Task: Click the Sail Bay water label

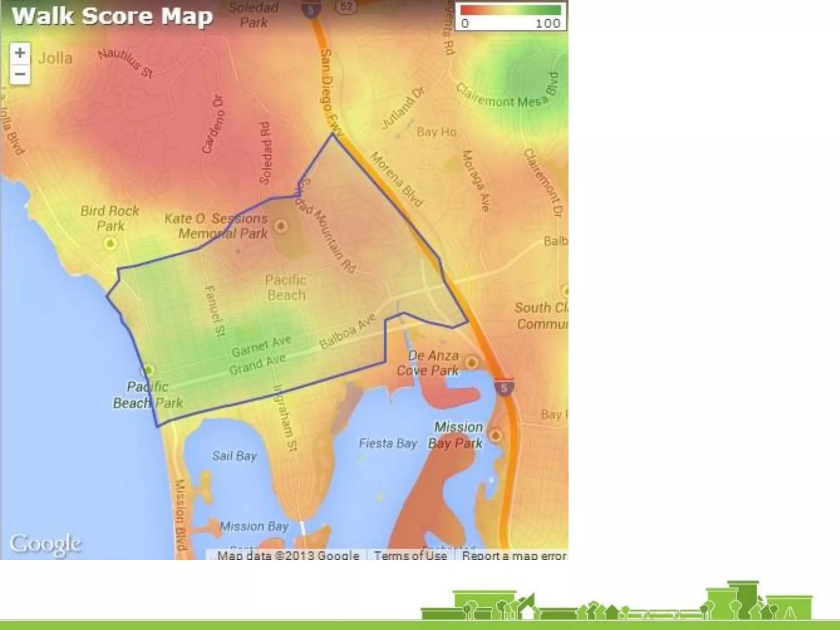Action: tap(235, 456)
